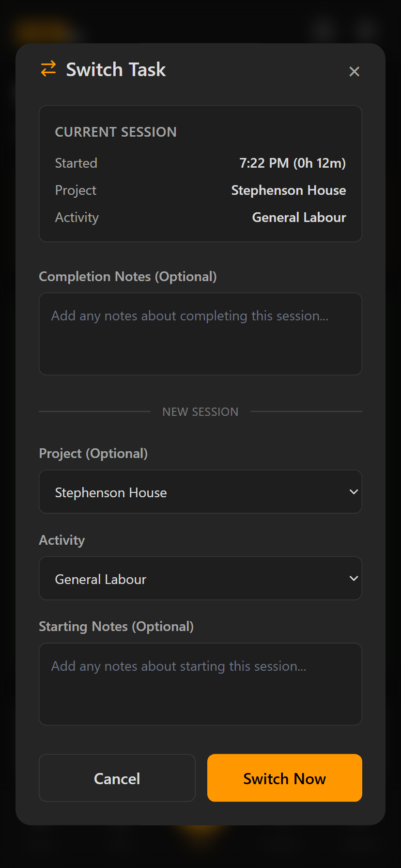401x868 pixels.
Task: Close the Switch Task dialog
Action: tap(354, 72)
